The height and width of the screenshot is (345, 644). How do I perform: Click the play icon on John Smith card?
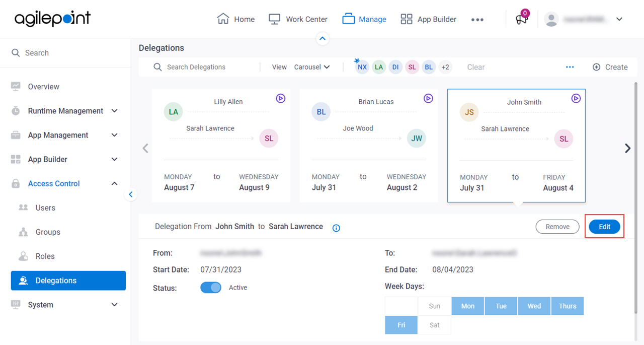click(x=576, y=98)
